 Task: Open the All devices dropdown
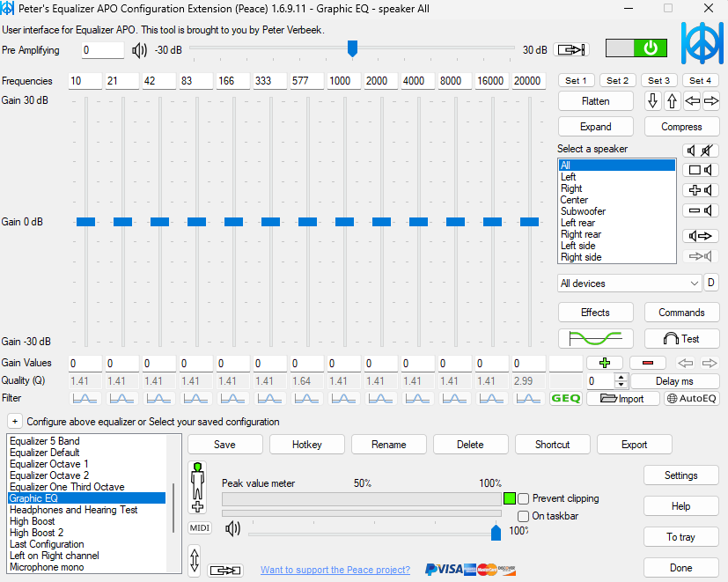629,284
